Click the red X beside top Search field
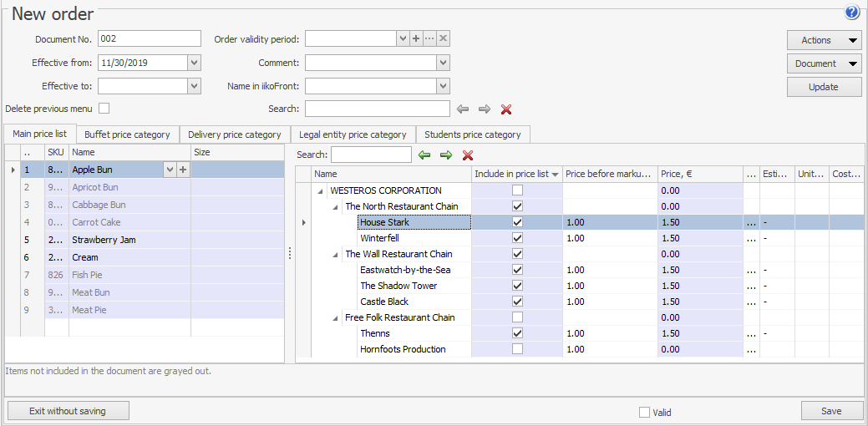Screen dimensions: 868x426 click(x=505, y=109)
